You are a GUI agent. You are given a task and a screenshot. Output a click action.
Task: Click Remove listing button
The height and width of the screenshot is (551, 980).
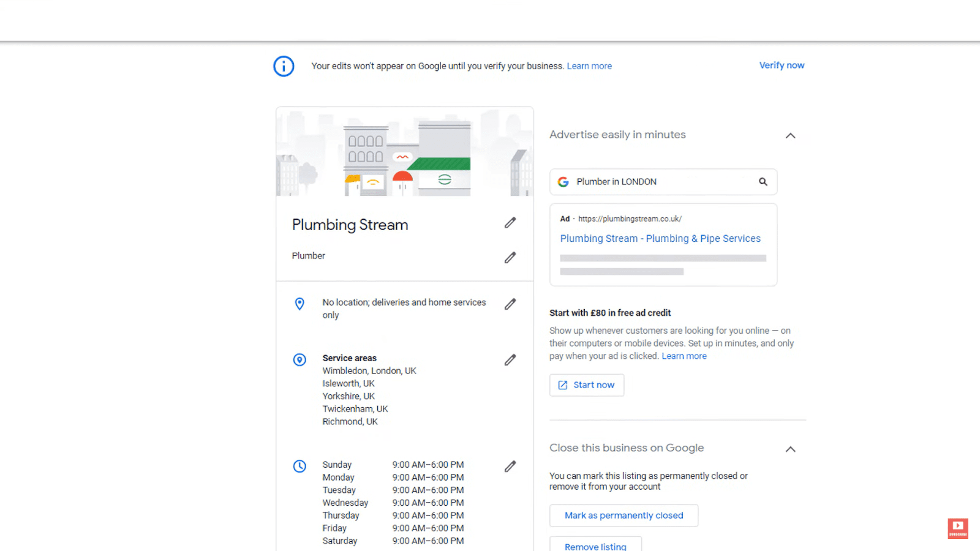[x=595, y=544]
